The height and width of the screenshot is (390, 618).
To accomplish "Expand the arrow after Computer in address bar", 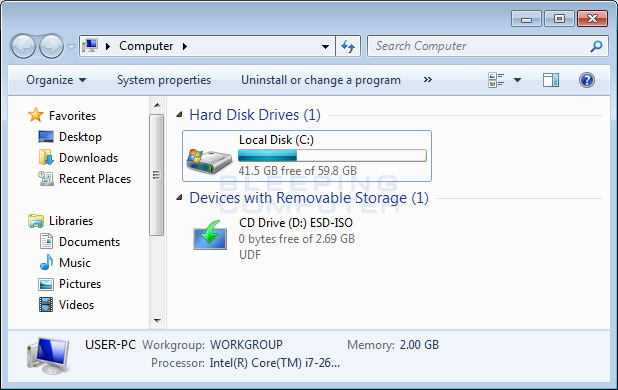I will pyautogui.click(x=185, y=46).
